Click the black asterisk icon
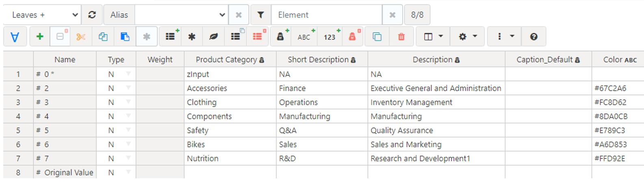 192,37
